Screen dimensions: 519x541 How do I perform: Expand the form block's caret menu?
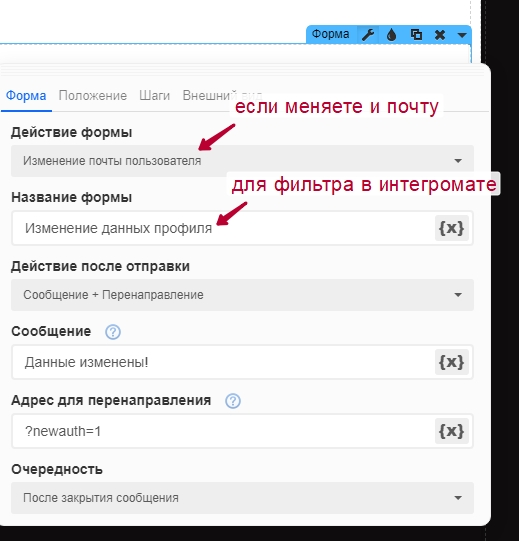tap(462, 35)
